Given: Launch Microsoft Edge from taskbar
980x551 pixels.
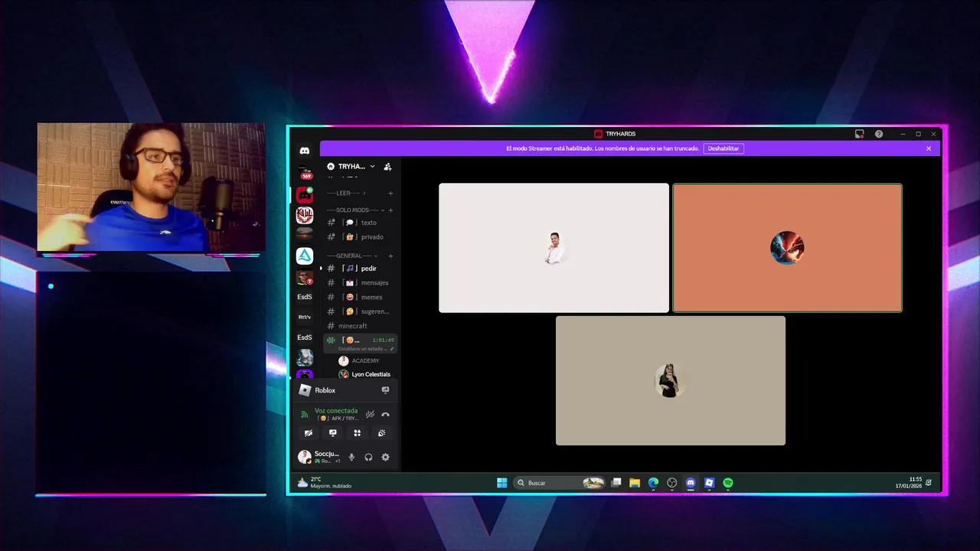Looking at the screenshot, I should click(653, 483).
